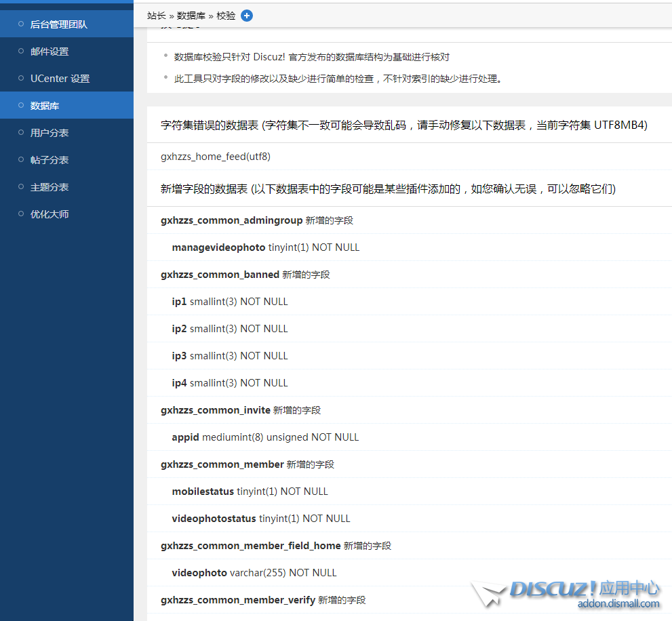Click the ip4 smallint(3) field row
The width and height of the screenshot is (672, 621).
click(x=410, y=383)
